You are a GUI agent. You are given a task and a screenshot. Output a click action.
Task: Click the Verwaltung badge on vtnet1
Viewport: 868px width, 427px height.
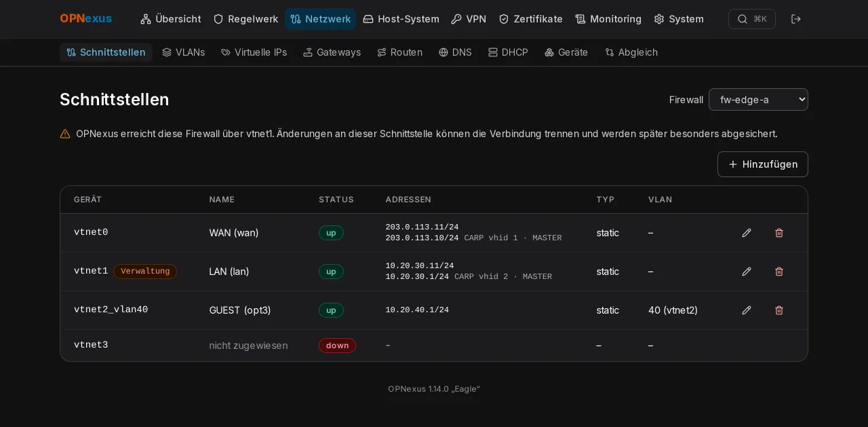[145, 272]
